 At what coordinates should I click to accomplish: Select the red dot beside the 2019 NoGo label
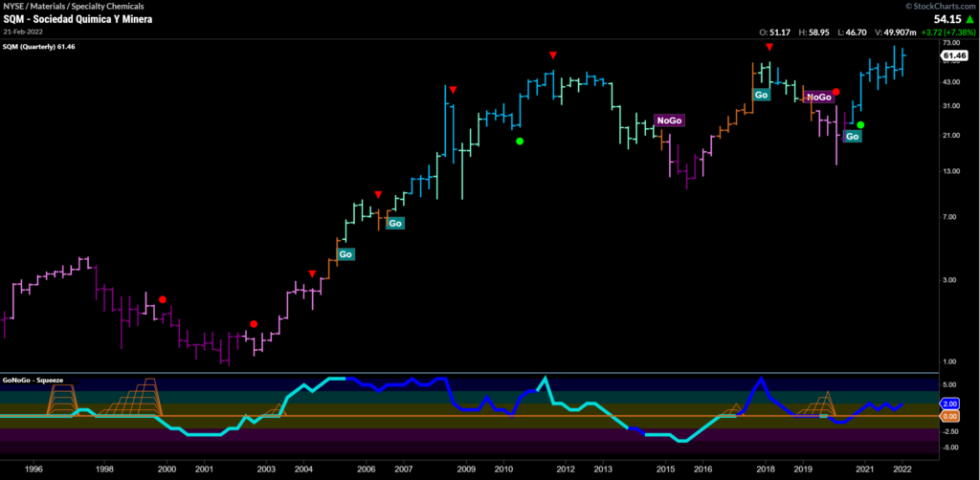pos(836,92)
